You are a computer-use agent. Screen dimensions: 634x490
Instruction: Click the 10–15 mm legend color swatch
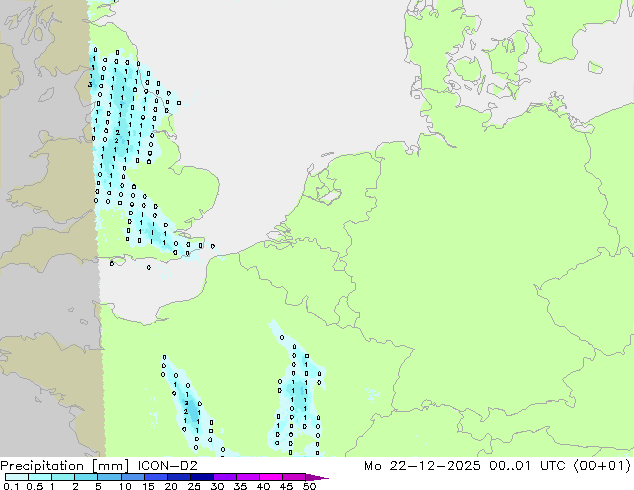click(x=132, y=477)
